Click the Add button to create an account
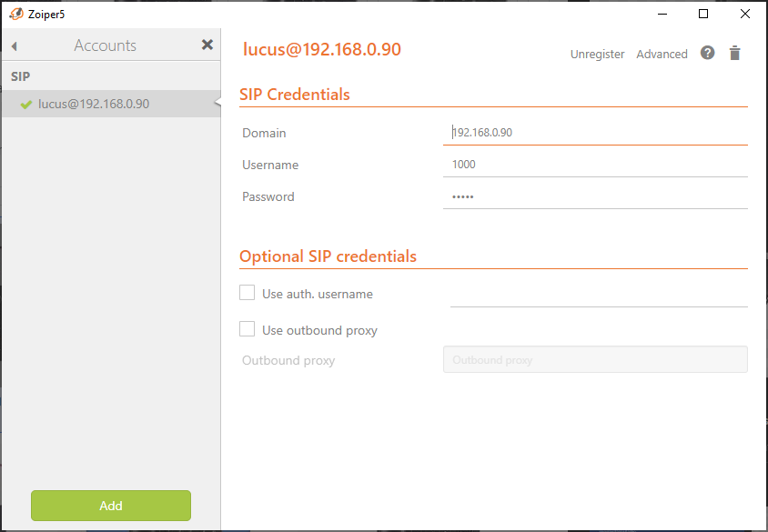The height and width of the screenshot is (532, 768). pos(110,506)
